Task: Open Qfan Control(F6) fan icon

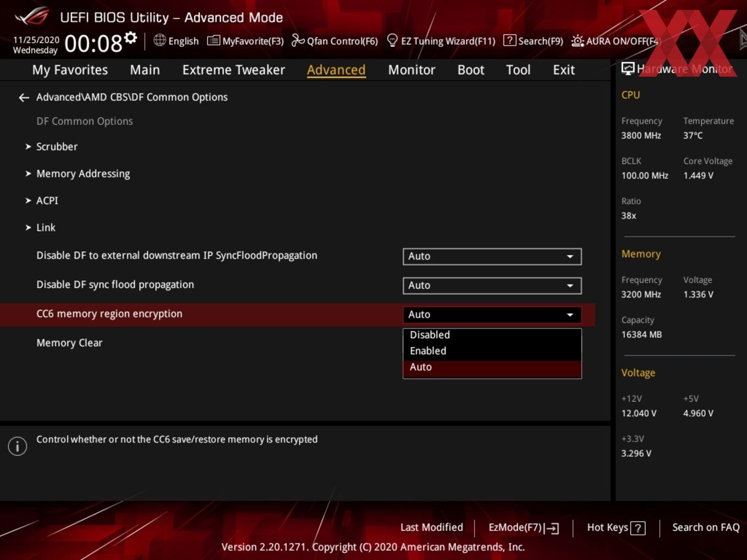Action: click(298, 40)
